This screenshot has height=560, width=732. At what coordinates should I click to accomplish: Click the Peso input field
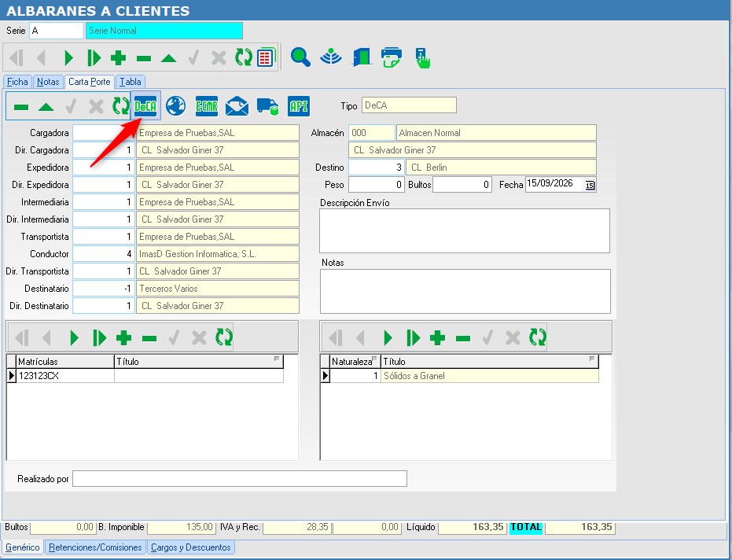pyautogui.click(x=377, y=185)
